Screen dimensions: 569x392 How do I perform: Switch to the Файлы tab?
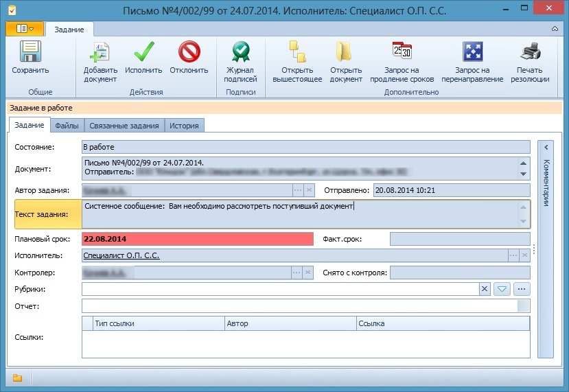[x=67, y=126]
